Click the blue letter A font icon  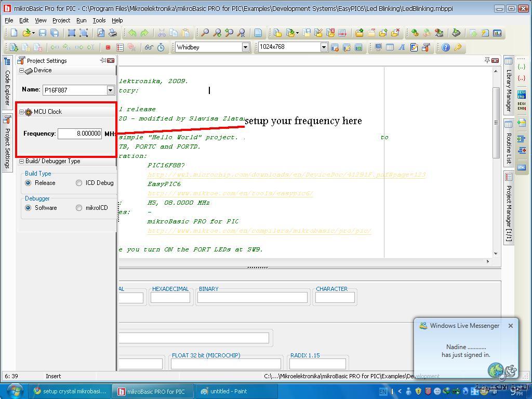[402, 47]
